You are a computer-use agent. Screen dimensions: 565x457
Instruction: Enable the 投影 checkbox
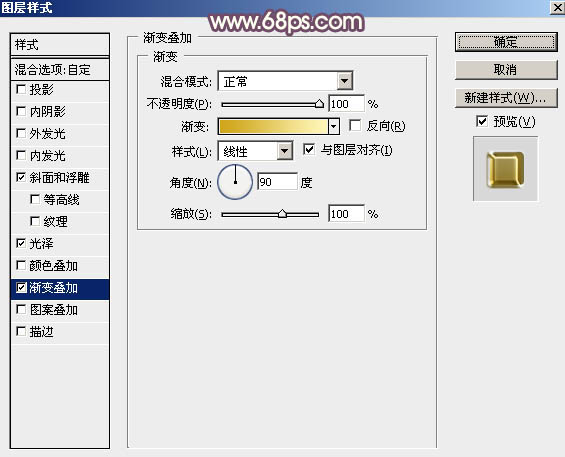[x=21, y=89]
